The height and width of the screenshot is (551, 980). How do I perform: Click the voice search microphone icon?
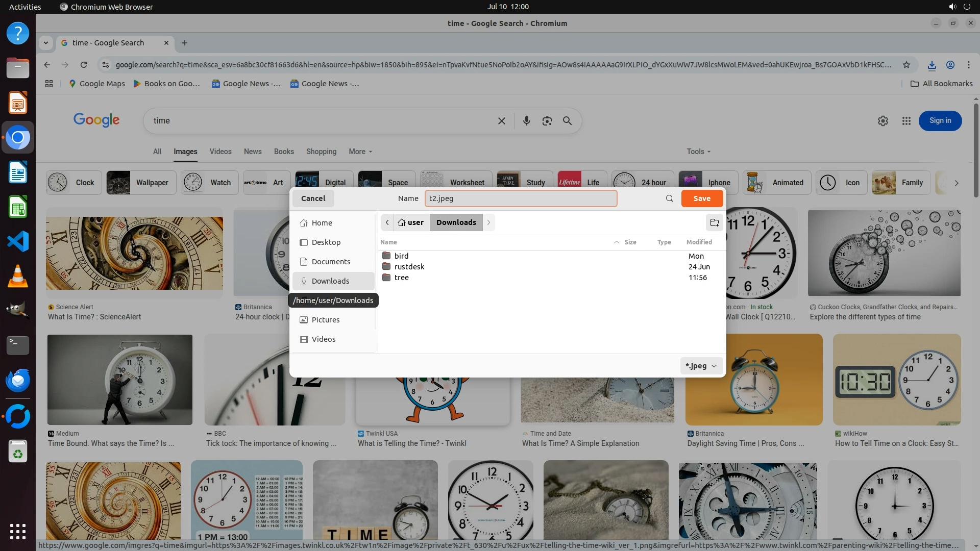[526, 121]
